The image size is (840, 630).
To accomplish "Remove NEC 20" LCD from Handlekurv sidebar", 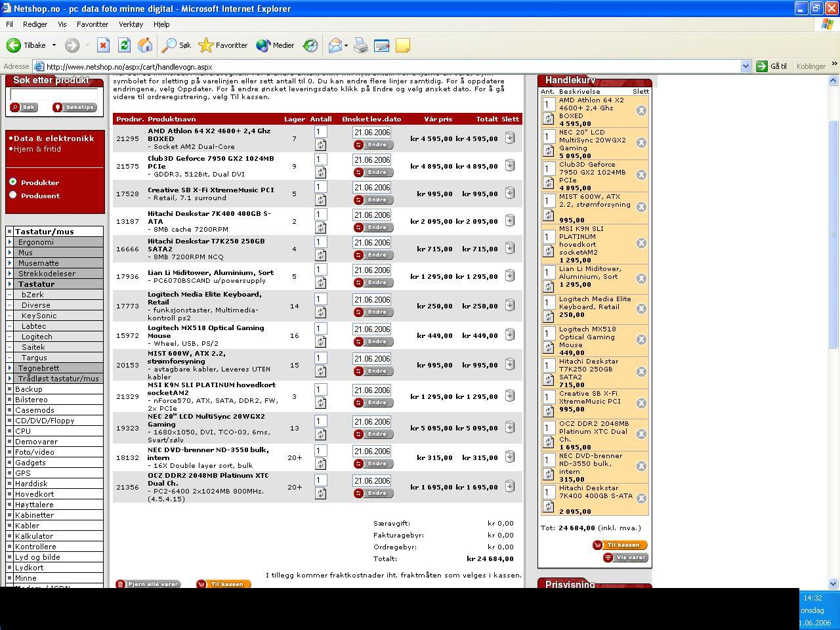I will (x=641, y=142).
